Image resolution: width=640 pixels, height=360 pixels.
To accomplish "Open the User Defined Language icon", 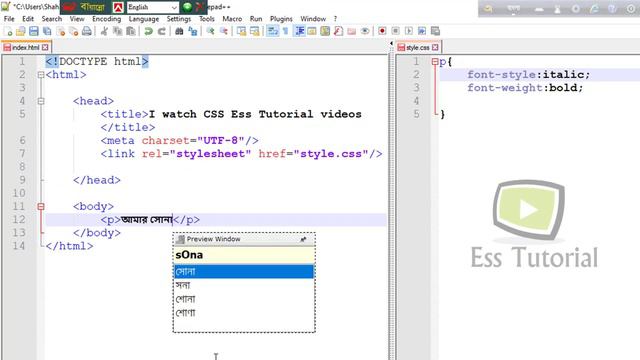I will click(x=312, y=31).
